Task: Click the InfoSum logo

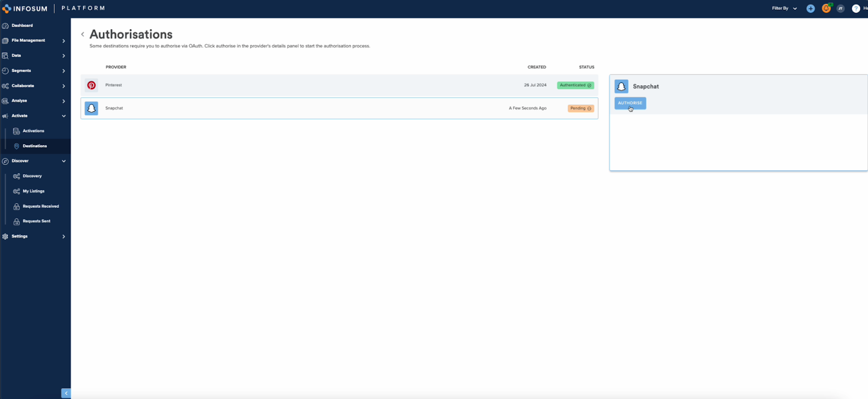Action: point(25,9)
